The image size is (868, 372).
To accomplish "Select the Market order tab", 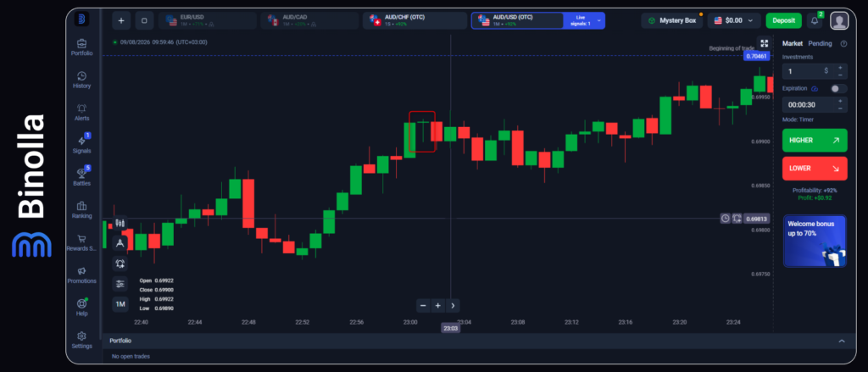I will coord(793,44).
